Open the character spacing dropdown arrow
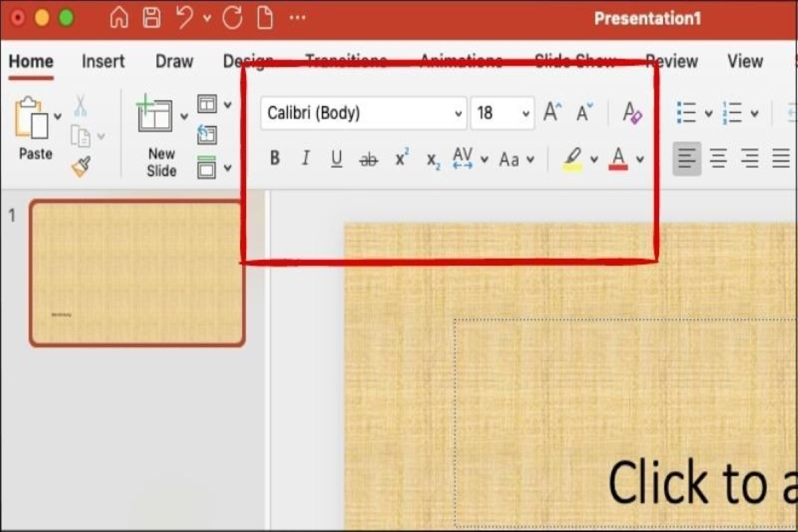798x532 pixels. pos(484,160)
